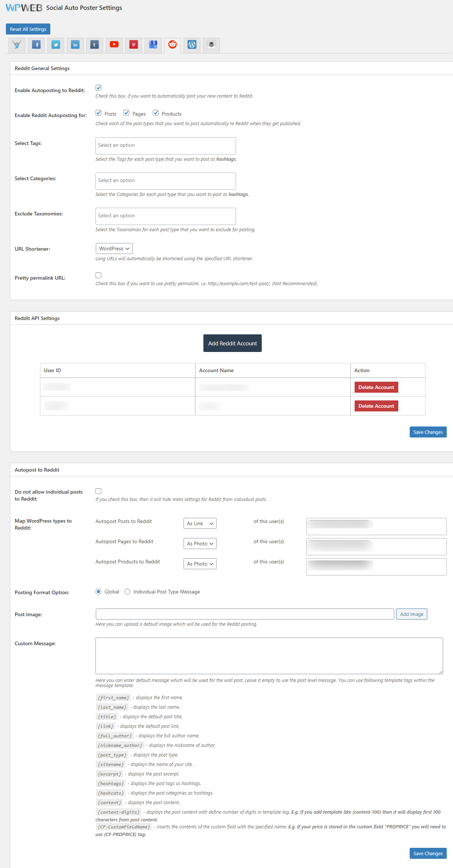Click the Reddit General Settings panel header
Screen dimensions: 453x868
tap(231, 68)
